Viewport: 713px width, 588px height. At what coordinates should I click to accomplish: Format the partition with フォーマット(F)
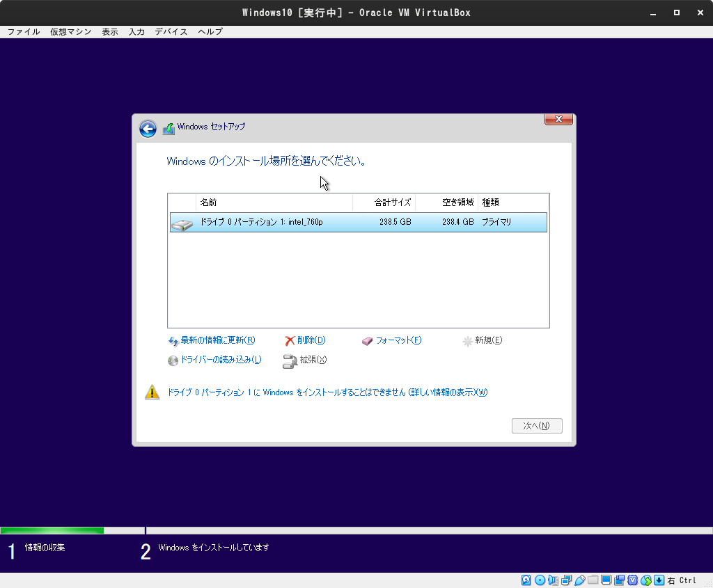392,340
